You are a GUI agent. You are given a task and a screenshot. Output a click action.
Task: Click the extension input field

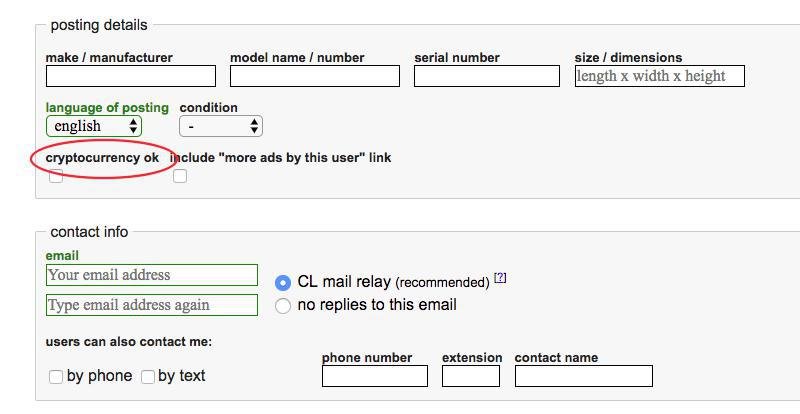[471, 376]
